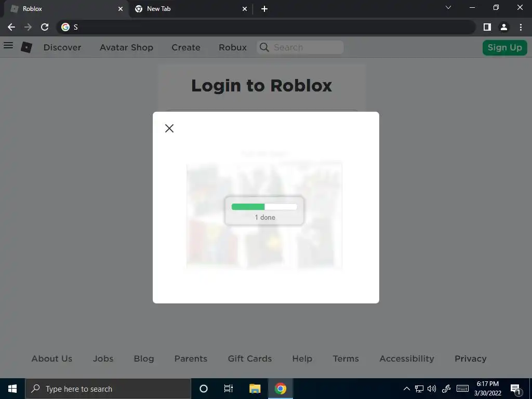Focus the browser address bar

point(266,27)
